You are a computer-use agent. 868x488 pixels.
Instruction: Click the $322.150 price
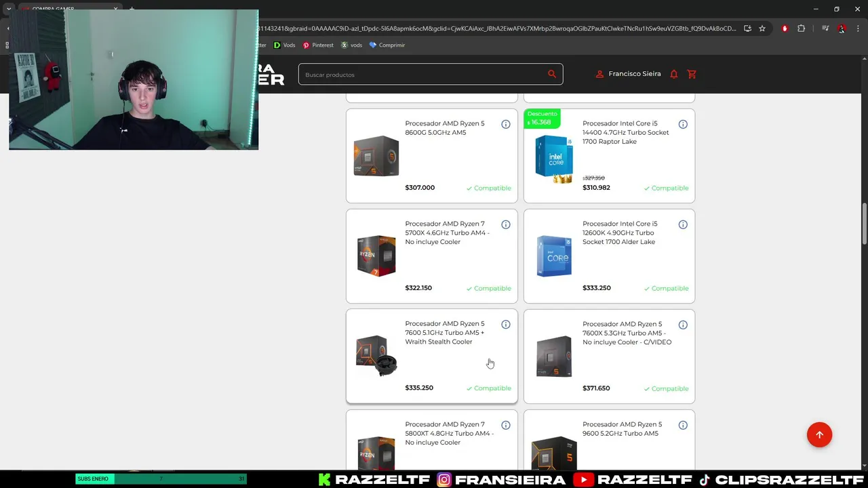tap(418, 288)
